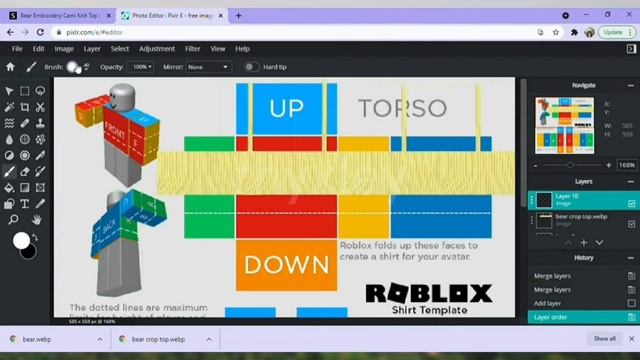The width and height of the screenshot is (640, 360).
Task: Toggle the Hard tip switch
Action: [x=251, y=67]
